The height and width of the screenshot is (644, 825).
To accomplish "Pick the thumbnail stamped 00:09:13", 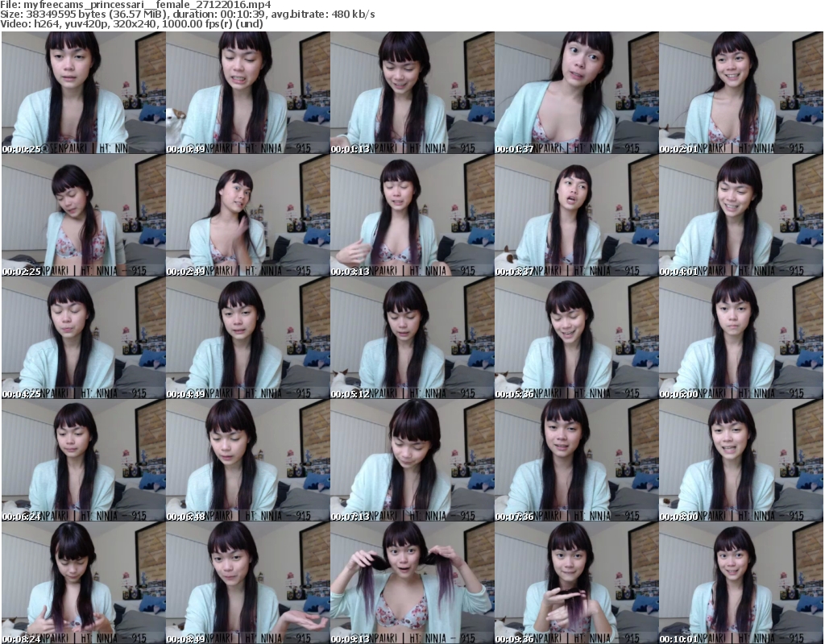I will [x=412, y=583].
